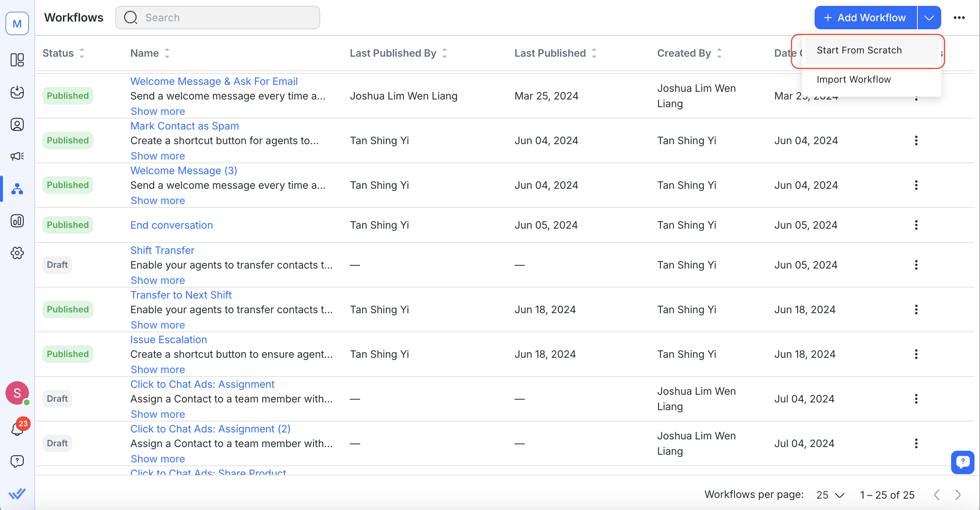
Task: Open the blue help chat widget
Action: pyautogui.click(x=962, y=462)
